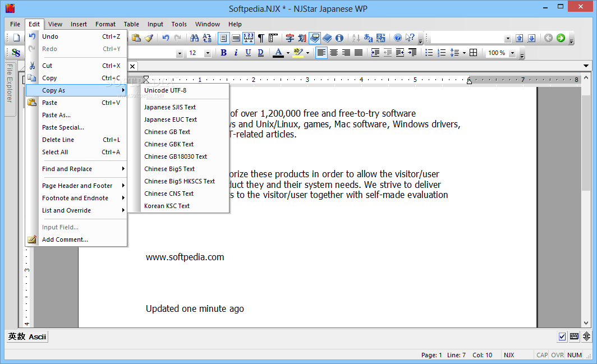This screenshot has height=364, width=597.
Task: Click the green forward arrow icon
Action: point(561,38)
